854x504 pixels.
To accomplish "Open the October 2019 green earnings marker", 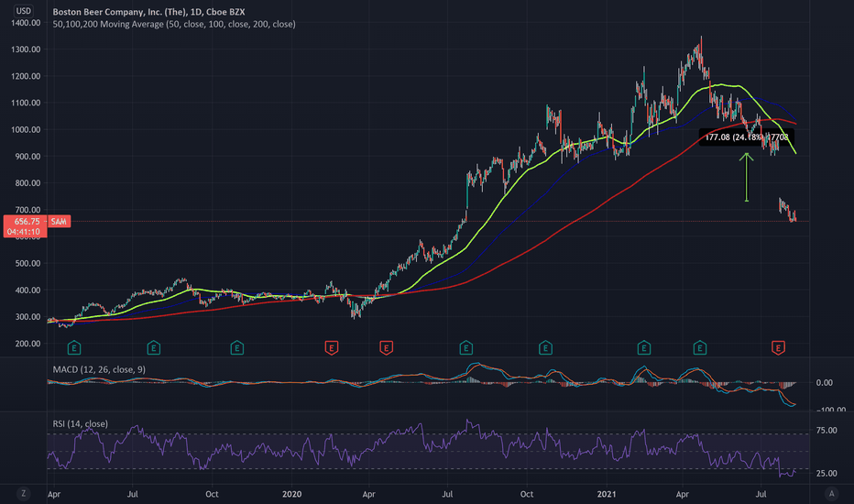I will point(237,347).
